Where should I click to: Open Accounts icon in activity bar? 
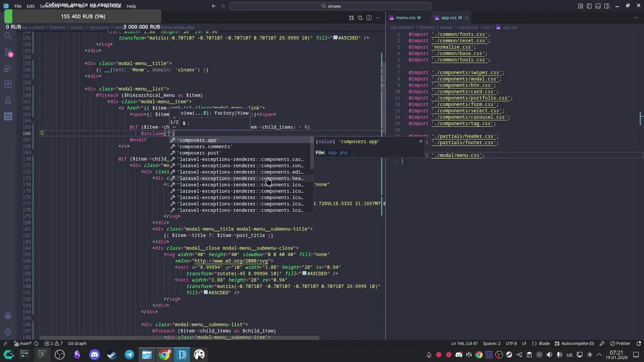(8, 316)
